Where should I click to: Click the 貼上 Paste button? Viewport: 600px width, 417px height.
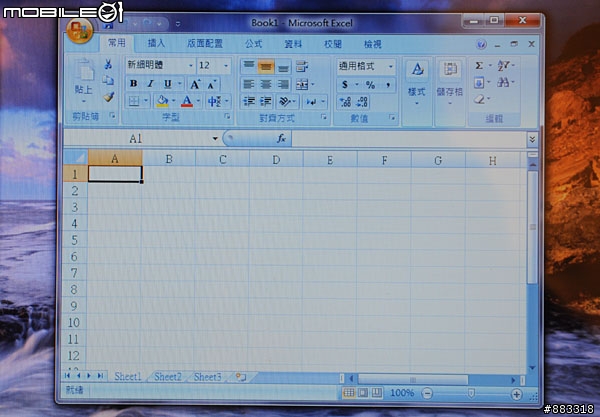tap(83, 82)
